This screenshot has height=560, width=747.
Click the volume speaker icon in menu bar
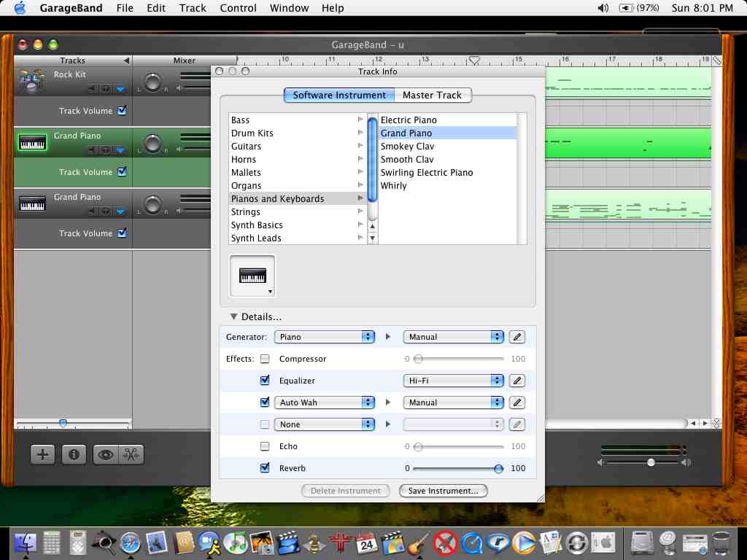click(603, 8)
